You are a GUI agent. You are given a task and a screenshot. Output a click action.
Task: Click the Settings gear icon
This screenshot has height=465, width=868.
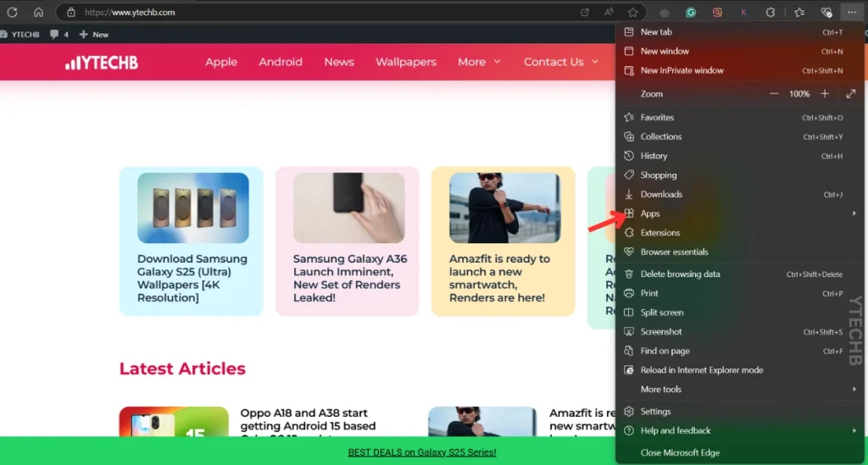pos(629,412)
